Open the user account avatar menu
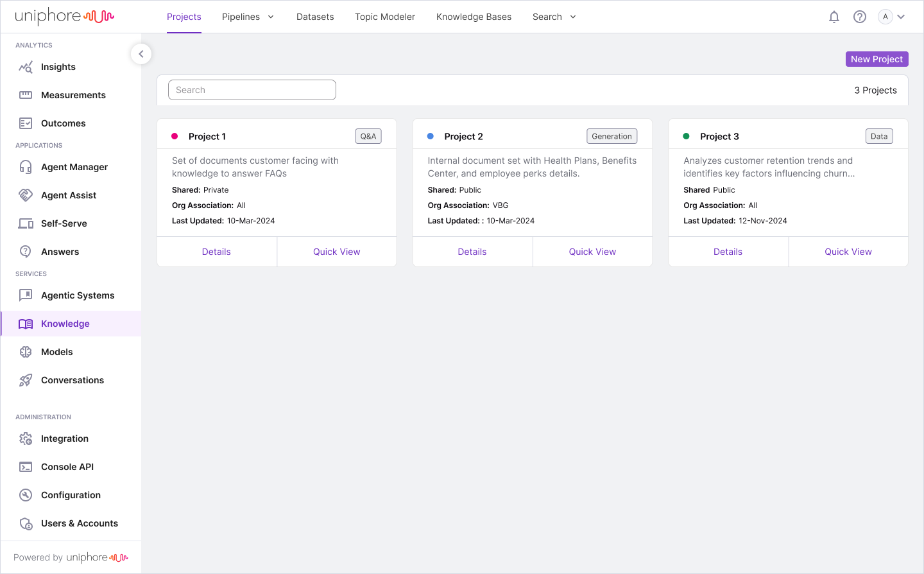Screen dimensions: 924x574 coord(891,17)
